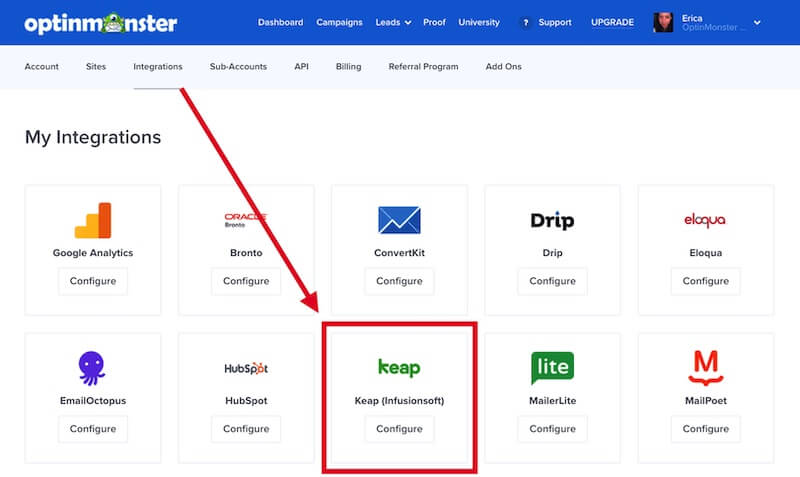Open the Add Ons tab
The width and height of the screenshot is (800, 477).
click(504, 67)
